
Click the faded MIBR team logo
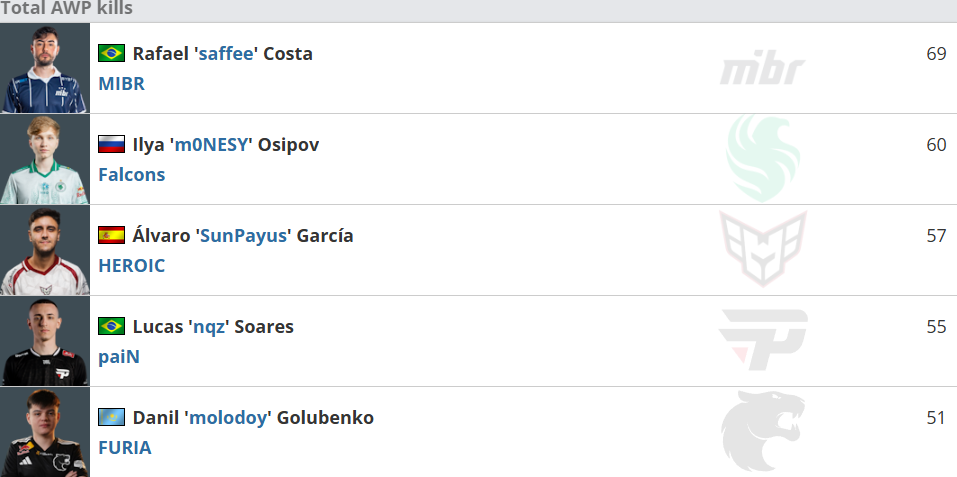762,68
